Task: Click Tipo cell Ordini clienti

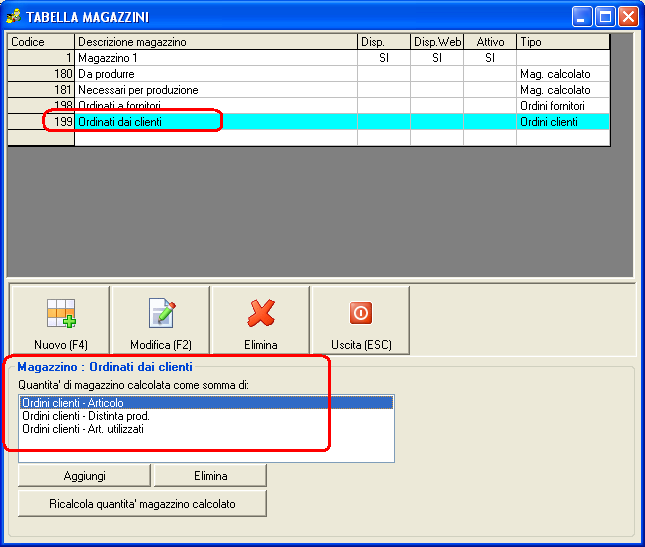Action: (563, 122)
